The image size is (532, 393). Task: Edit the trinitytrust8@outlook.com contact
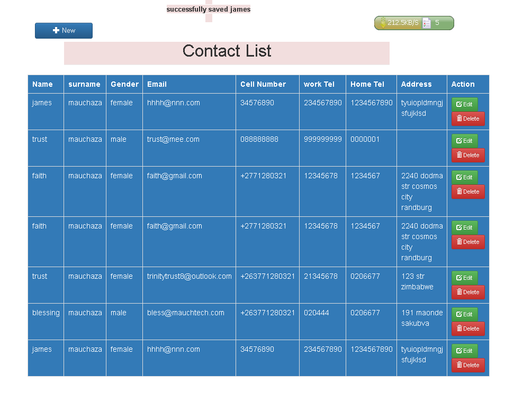(x=464, y=278)
